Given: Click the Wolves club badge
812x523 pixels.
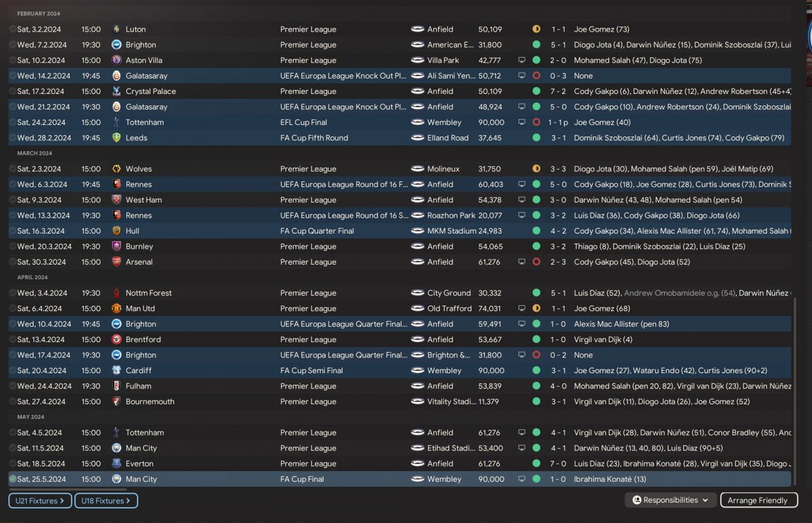Looking at the screenshot, I should pos(116,169).
